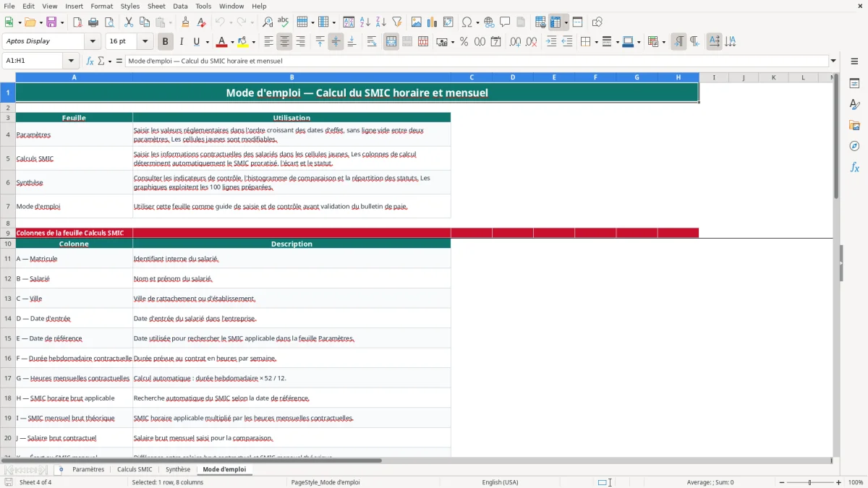Insert chart icon
Screen dimensions: 868x488
pos(433,22)
